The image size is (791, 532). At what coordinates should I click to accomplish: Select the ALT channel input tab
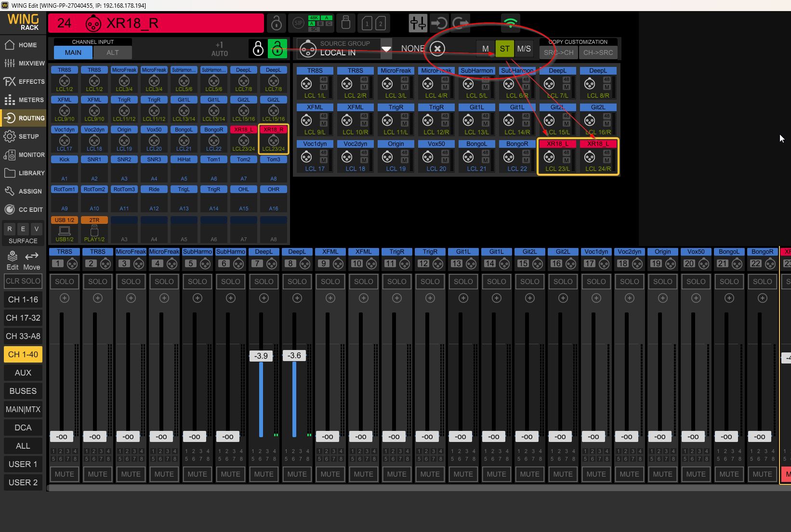click(x=113, y=52)
